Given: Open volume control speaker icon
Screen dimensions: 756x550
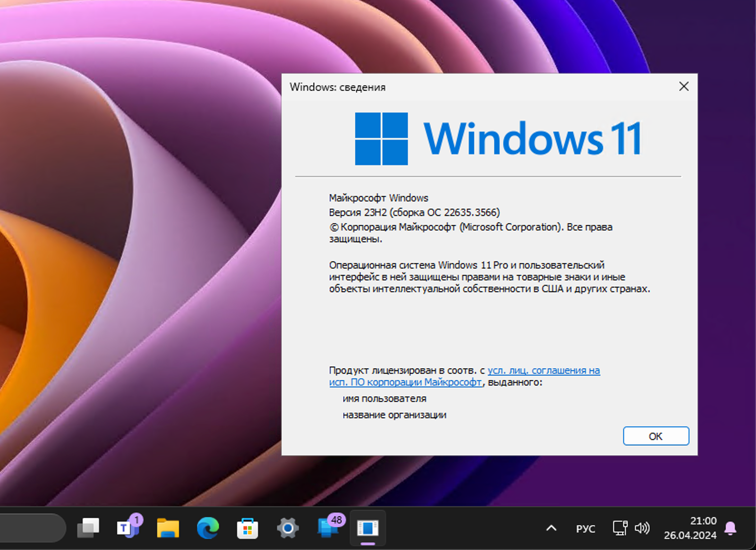Looking at the screenshot, I should 642,528.
